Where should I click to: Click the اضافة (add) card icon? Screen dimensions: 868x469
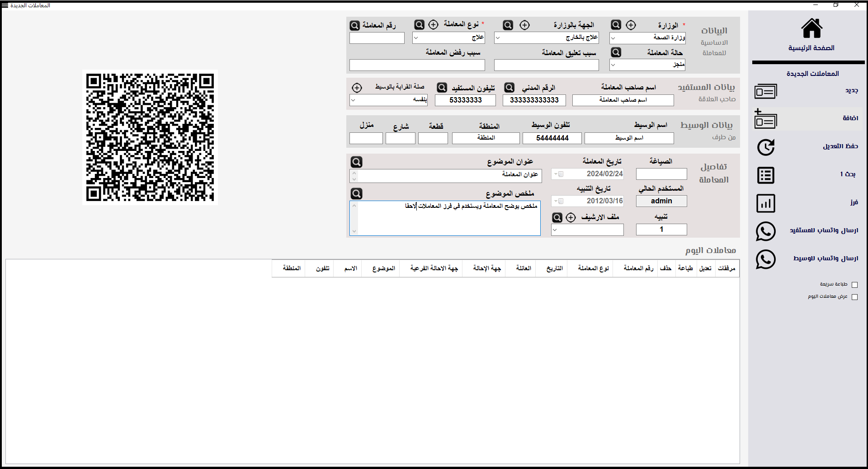coord(765,119)
